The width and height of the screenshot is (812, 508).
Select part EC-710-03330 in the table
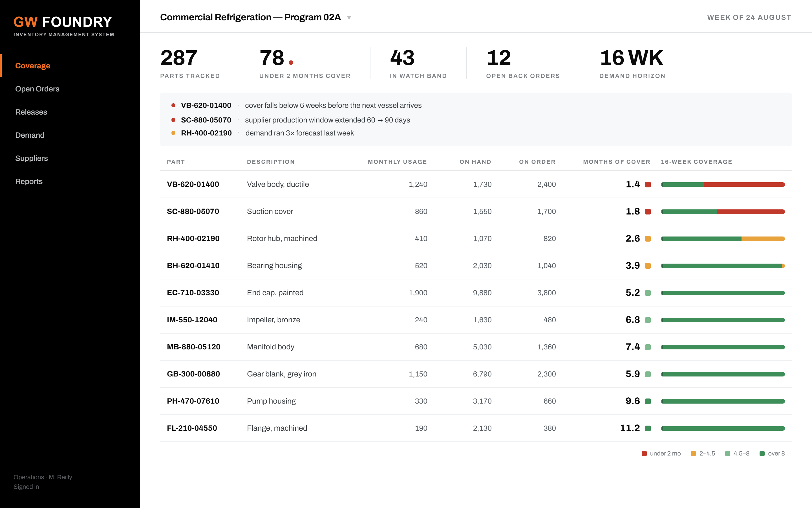click(193, 293)
